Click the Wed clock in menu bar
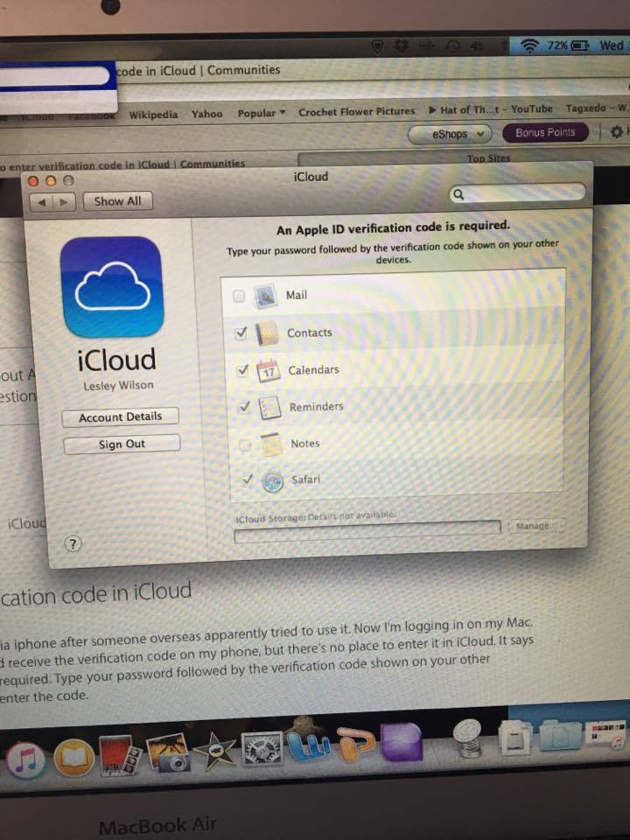The image size is (630, 840). coord(611,45)
